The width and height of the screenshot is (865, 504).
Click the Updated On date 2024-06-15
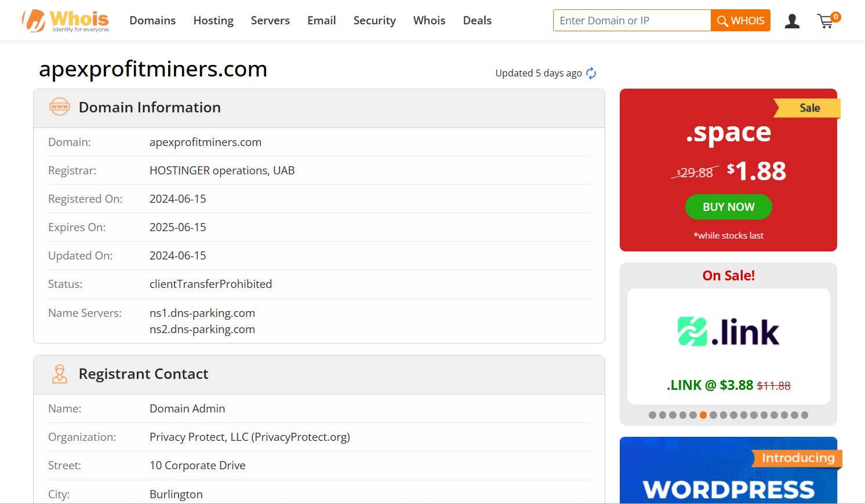tap(178, 255)
